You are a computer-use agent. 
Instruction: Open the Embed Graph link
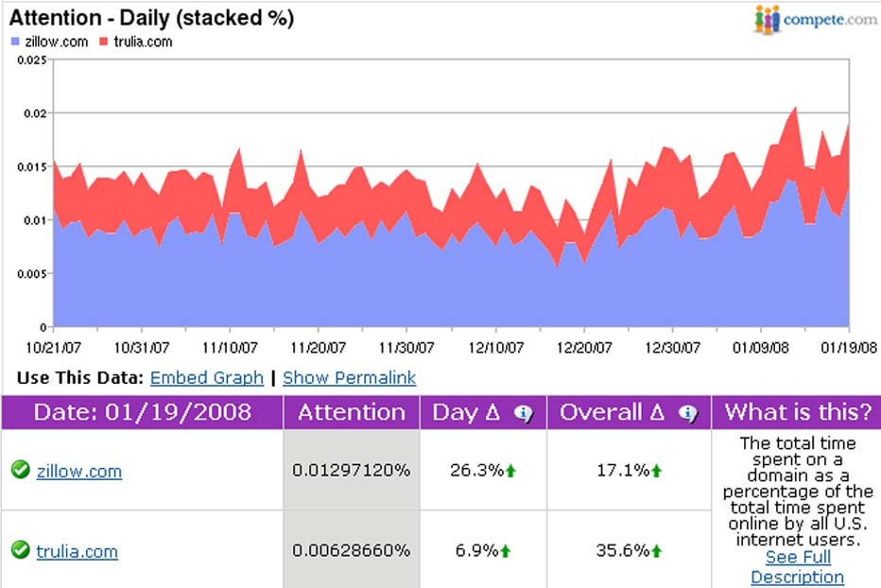[x=207, y=378]
